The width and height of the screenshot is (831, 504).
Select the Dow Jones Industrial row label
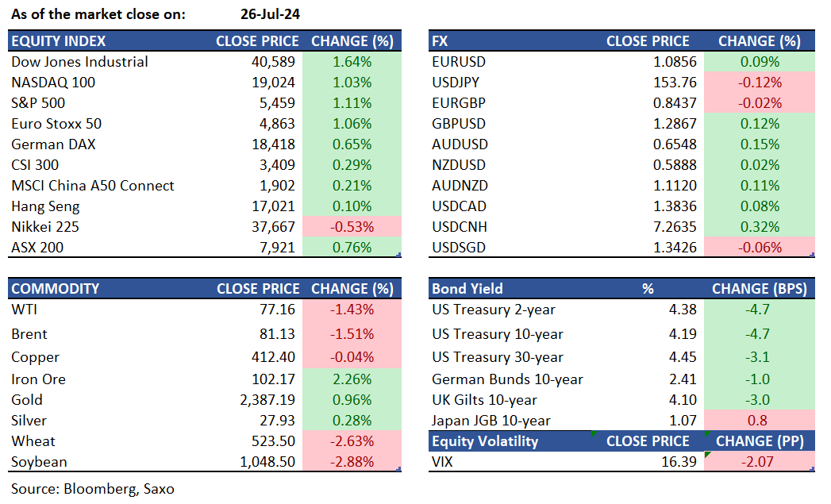tap(80, 62)
